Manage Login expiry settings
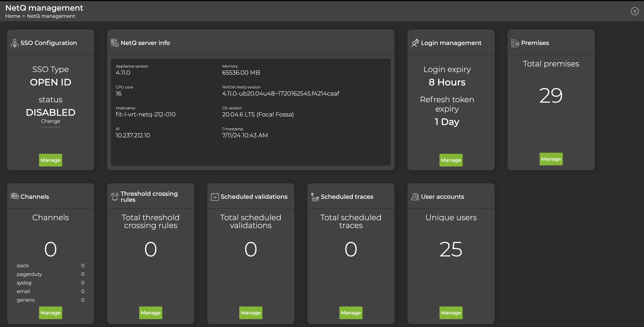The width and height of the screenshot is (644, 327). click(451, 160)
